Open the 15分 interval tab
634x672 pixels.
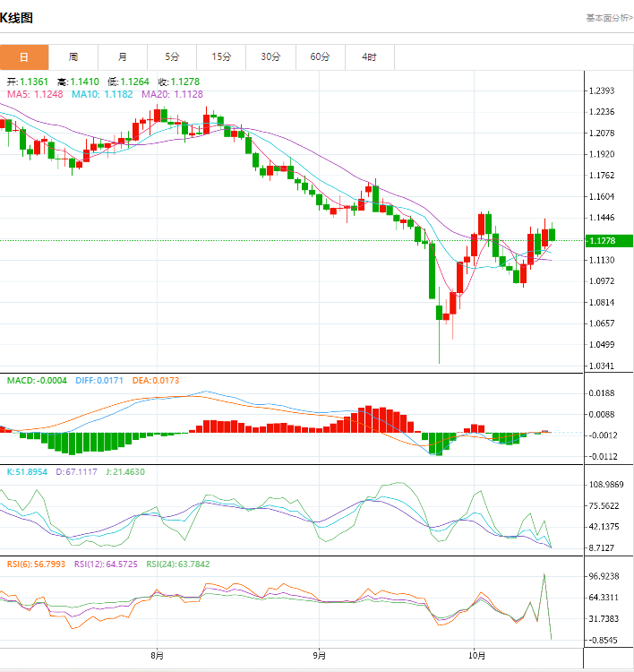(221, 57)
